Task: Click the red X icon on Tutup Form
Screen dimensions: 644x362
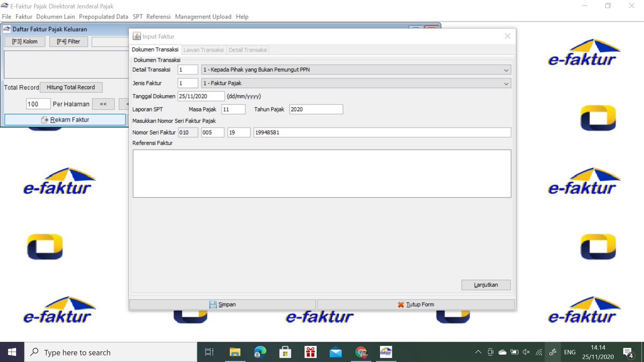Action: pos(400,305)
